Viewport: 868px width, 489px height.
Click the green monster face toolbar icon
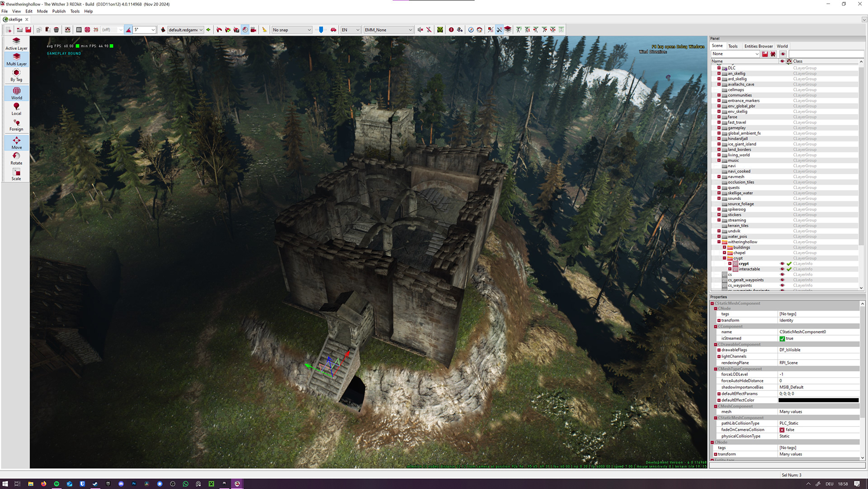(x=440, y=30)
